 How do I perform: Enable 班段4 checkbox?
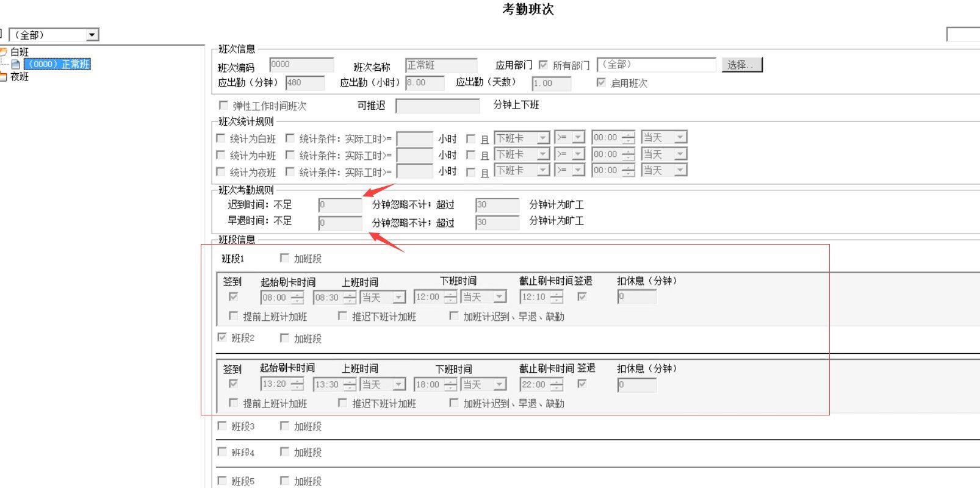(222, 451)
